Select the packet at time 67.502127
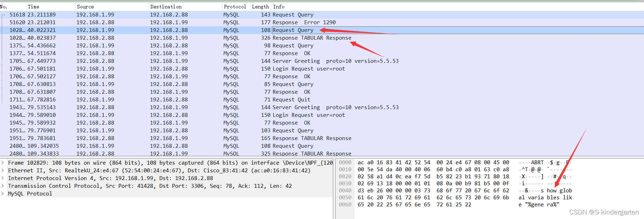The image size is (644, 219). (x=322, y=77)
